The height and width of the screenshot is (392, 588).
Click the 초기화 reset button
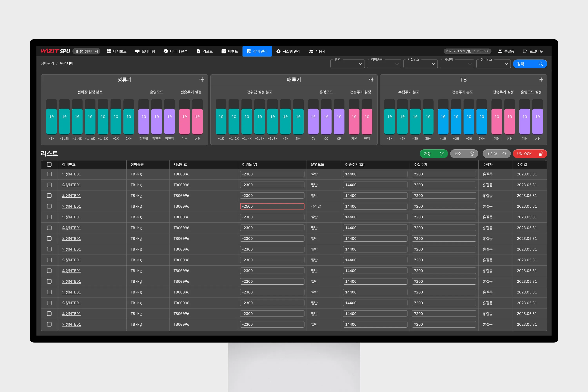(x=496, y=154)
